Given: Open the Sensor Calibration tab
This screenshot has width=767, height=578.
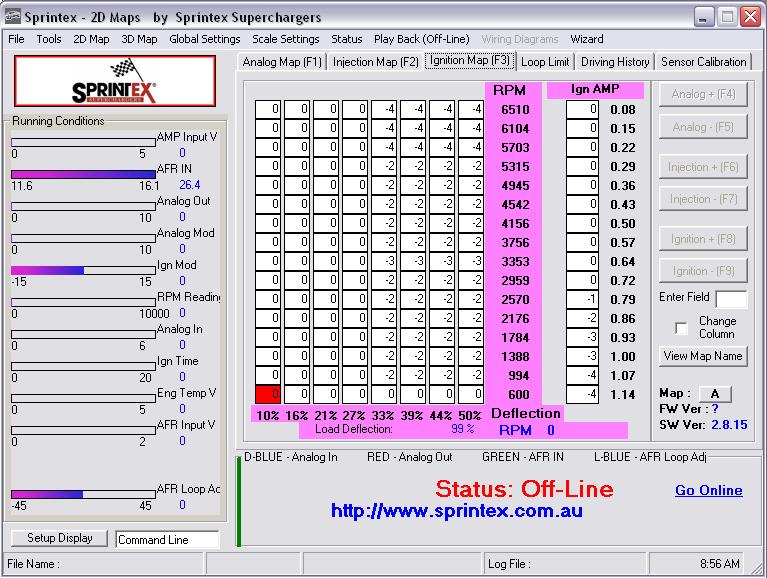Looking at the screenshot, I should click(x=703, y=62).
